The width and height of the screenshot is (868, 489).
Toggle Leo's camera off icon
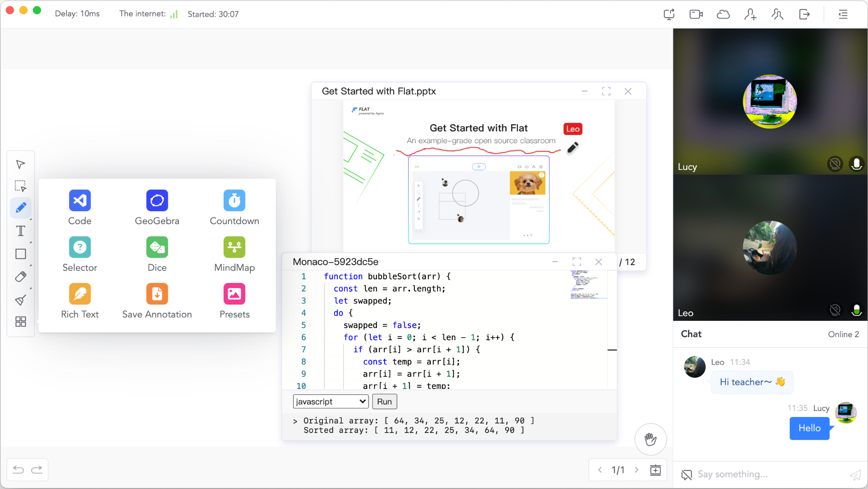click(x=835, y=310)
